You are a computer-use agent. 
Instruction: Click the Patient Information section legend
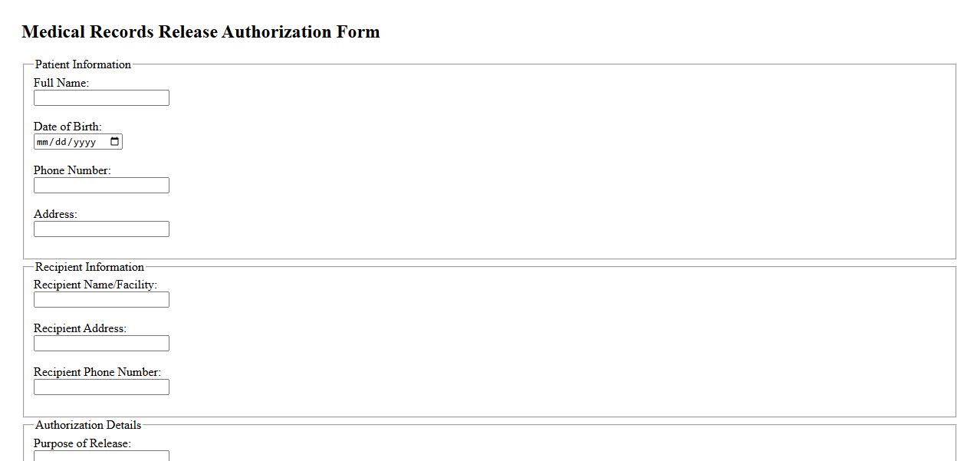(x=83, y=64)
